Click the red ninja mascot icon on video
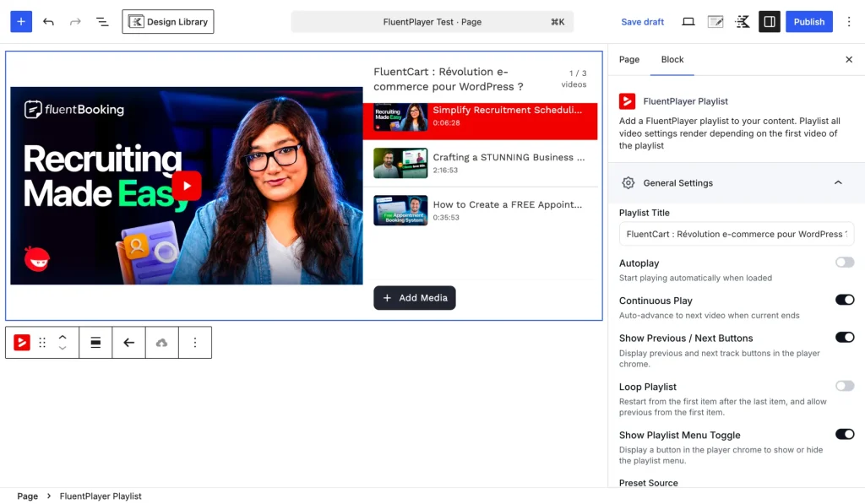865x504 pixels. pos(37,258)
